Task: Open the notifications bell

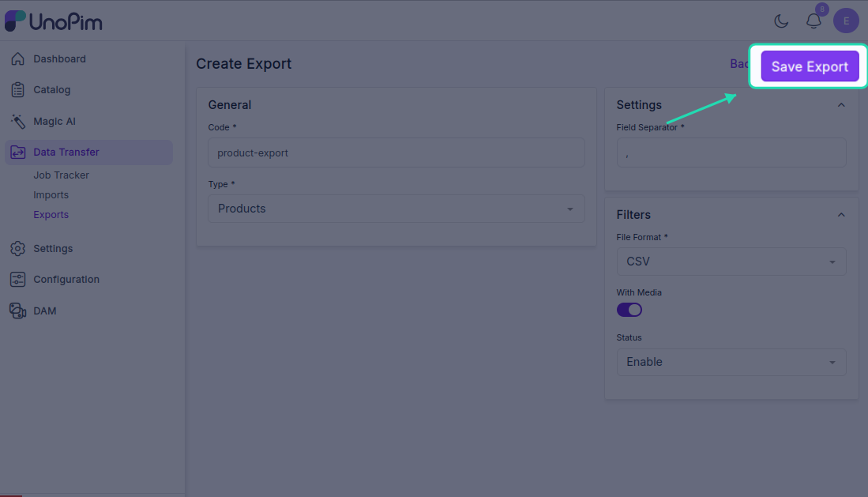Action: click(x=814, y=21)
